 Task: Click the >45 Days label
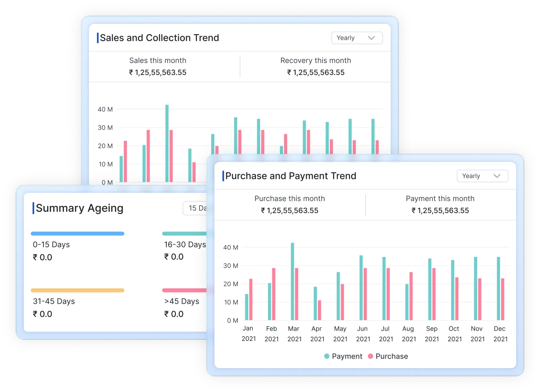pos(182,301)
